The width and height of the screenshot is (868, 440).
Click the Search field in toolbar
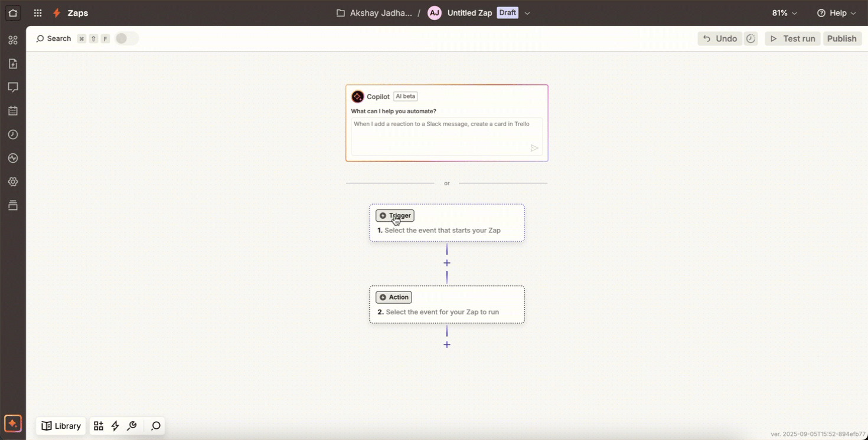54,38
